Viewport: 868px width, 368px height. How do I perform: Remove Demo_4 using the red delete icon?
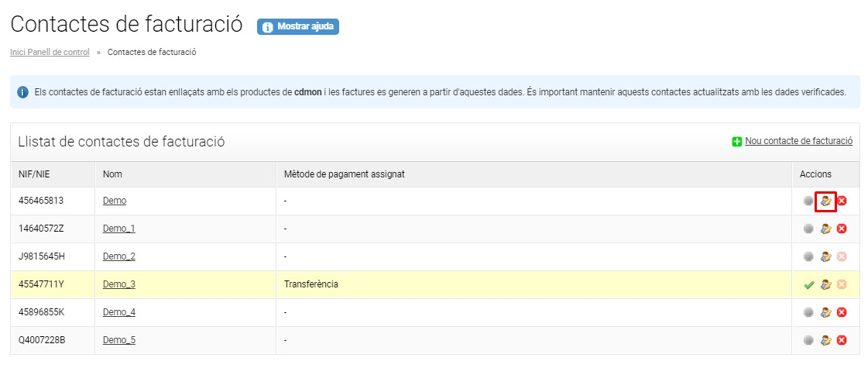pos(842,312)
